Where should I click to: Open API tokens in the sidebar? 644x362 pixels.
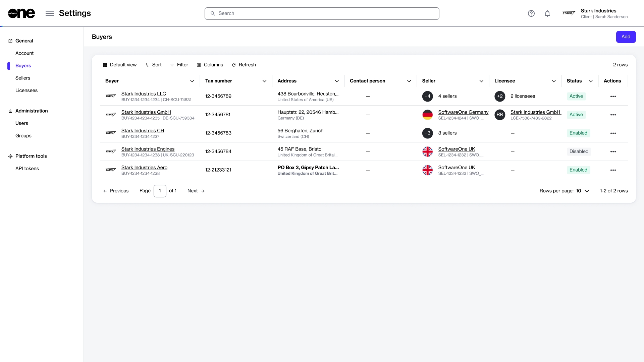coord(27,169)
